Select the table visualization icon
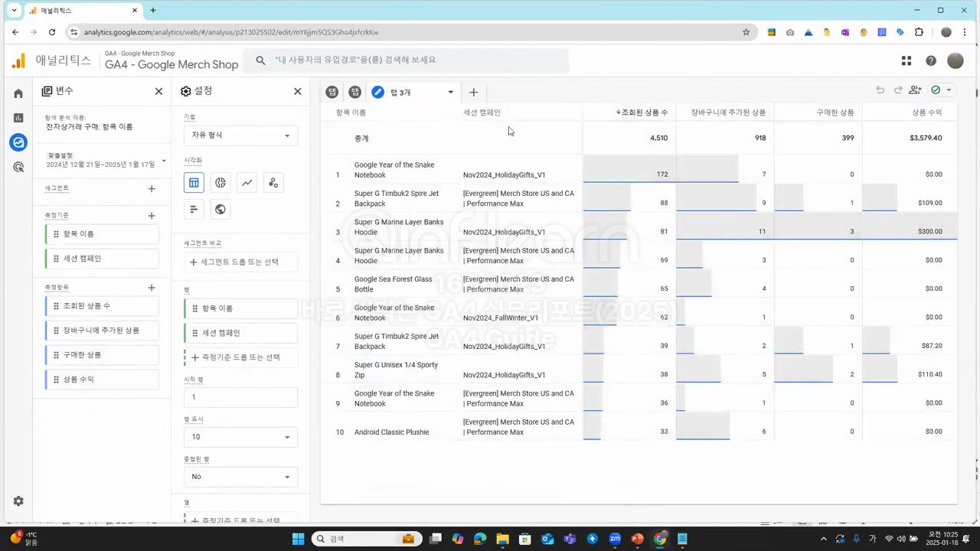 point(194,183)
